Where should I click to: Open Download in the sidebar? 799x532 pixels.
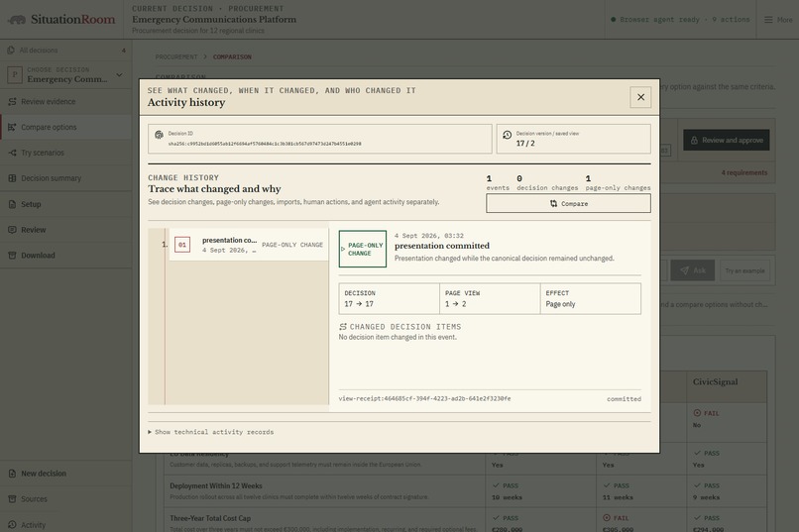[x=65, y=255]
